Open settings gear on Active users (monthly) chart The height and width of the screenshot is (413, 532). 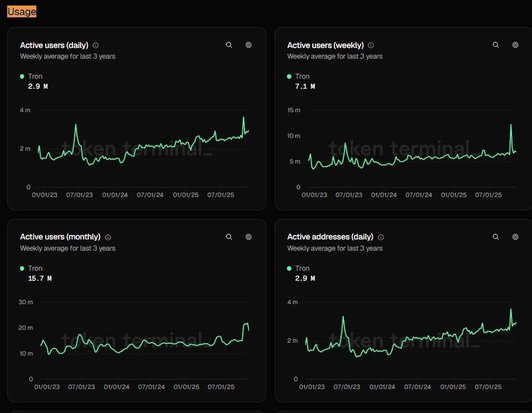coord(248,237)
